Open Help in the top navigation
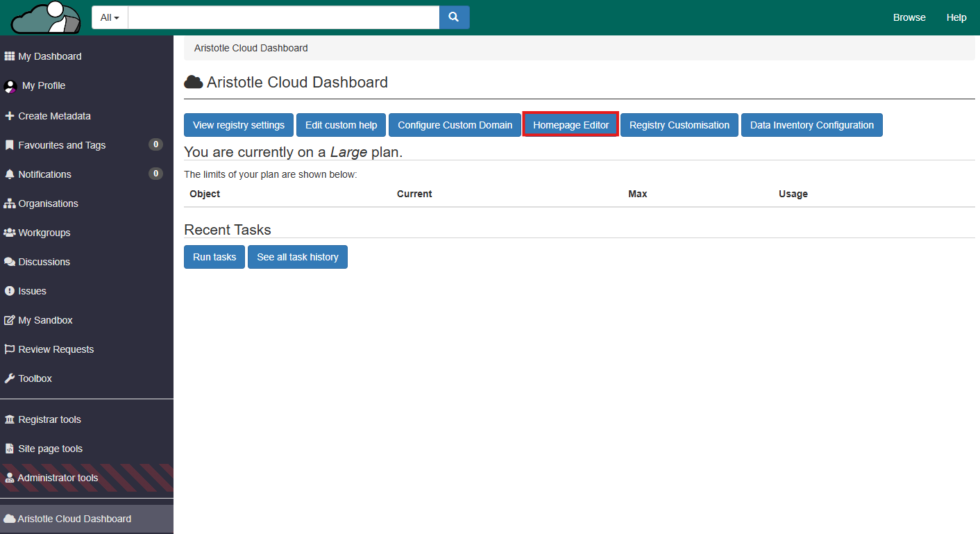 pyautogui.click(x=956, y=17)
